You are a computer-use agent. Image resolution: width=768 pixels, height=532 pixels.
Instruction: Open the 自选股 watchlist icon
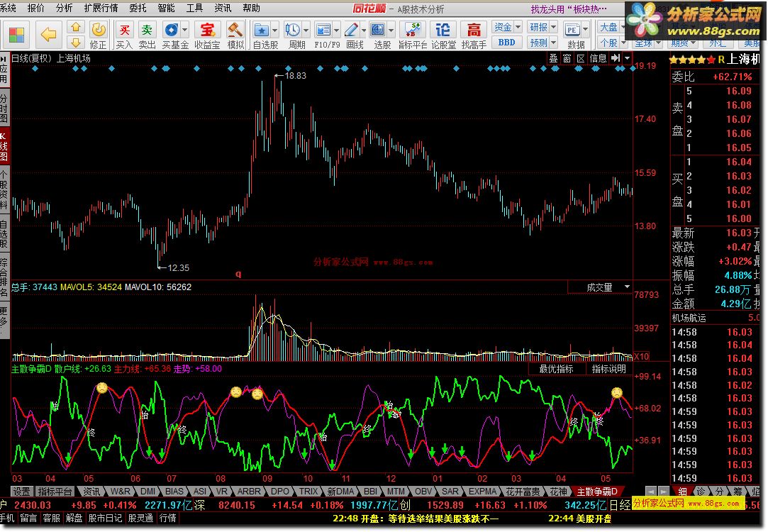click(262, 30)
